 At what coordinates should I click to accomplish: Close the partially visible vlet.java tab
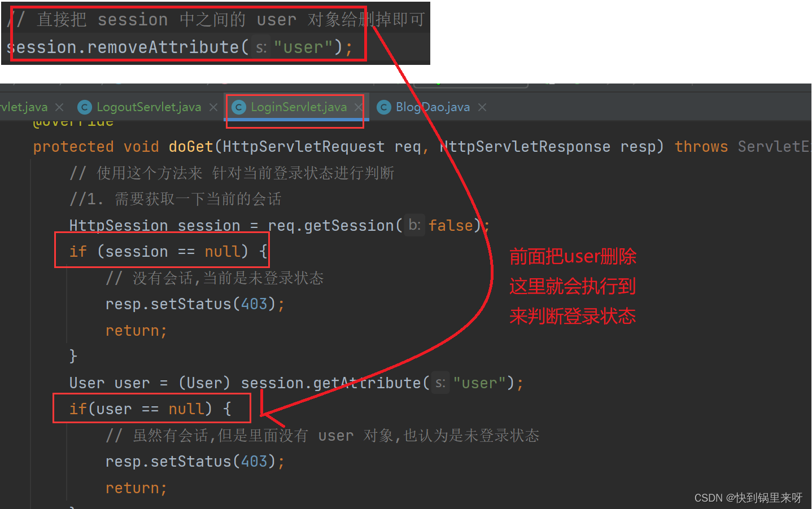tap(59, 107)
